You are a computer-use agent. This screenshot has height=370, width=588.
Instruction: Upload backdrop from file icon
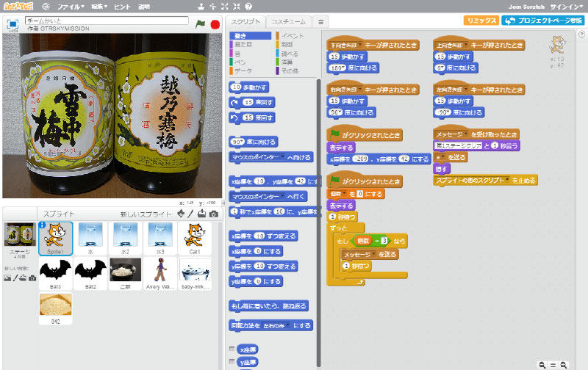24,278
